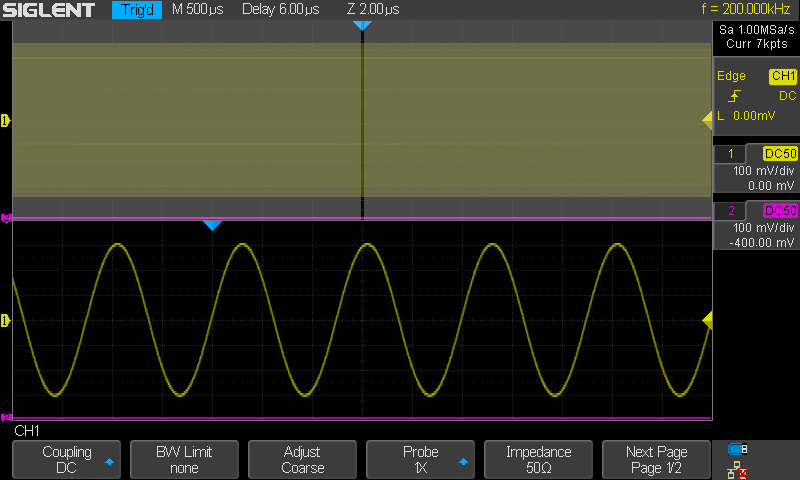Click the USB device status icon
The height and width of the screenshot is (480, 800).
click(x=738, y=449)
